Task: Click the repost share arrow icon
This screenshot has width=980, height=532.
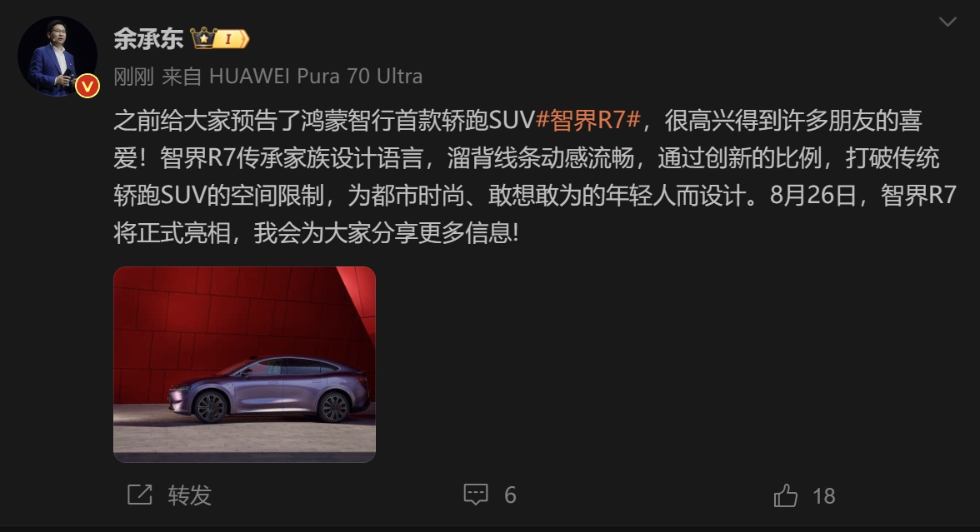Action: pyautogui.click(x=140, y=495)
